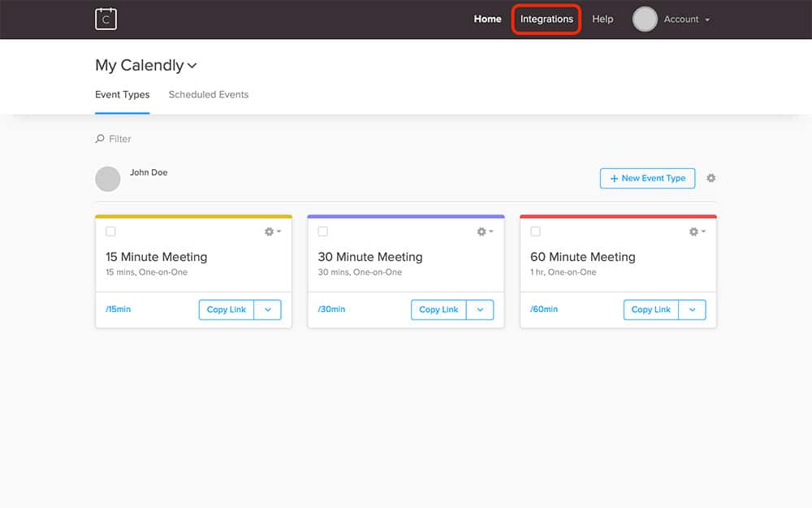Open gear settings on 60 Minute Meeting card
This screenshot has width=812, height=508.
tap(697, 232)
